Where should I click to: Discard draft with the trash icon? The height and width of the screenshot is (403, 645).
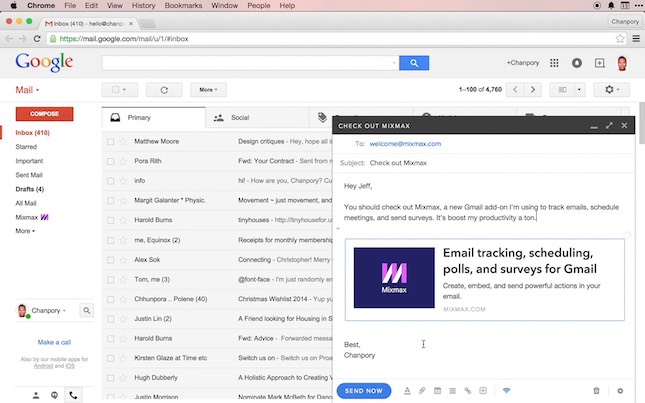(x=597, y=391)
